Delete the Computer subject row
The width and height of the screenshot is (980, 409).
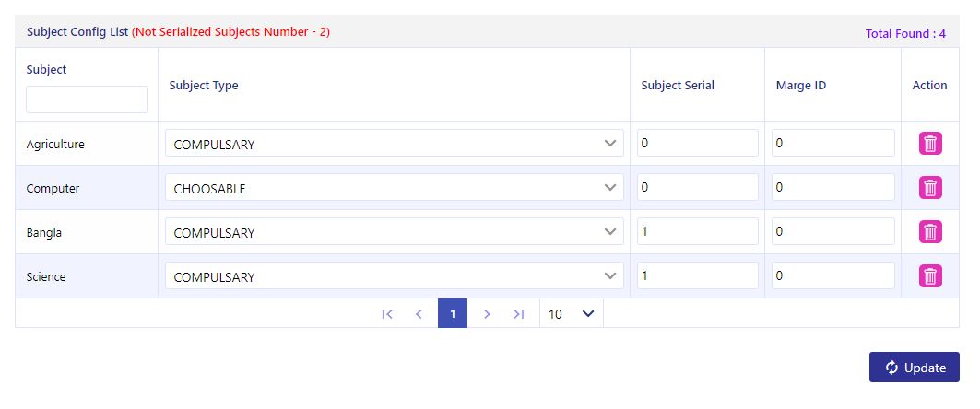pos(930,187)
